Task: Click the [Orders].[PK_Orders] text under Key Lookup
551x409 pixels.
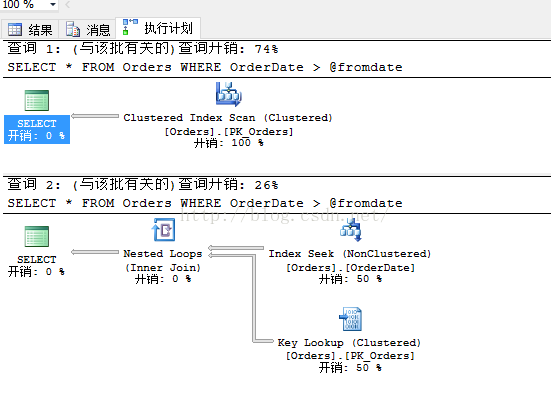Action: pyautogui.click(x=350, y=356)
